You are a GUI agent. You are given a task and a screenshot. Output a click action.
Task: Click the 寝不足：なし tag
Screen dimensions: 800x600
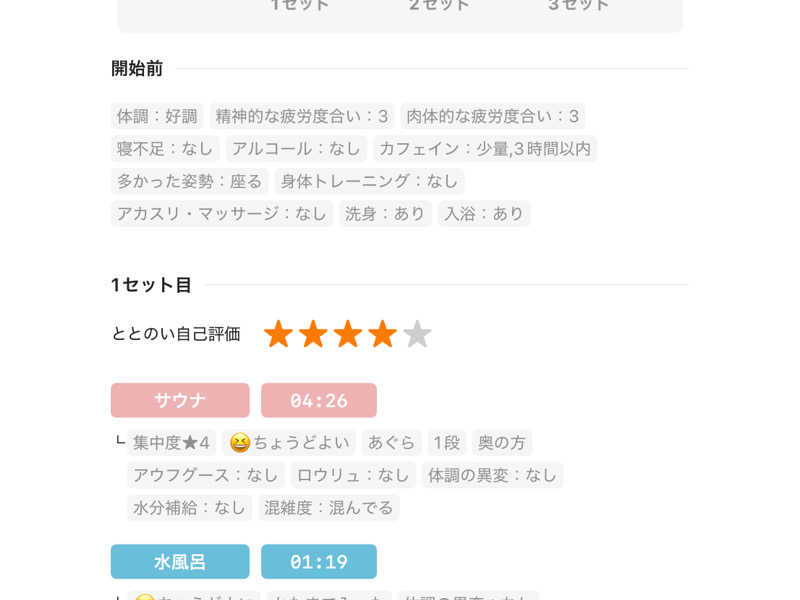pyautogui.click(x=165, y=149)
